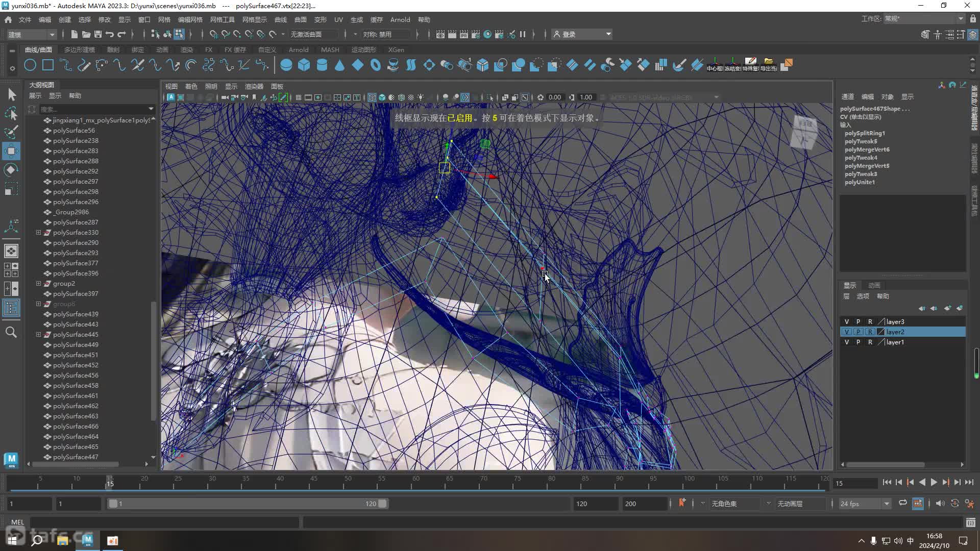Activate the Rotate tool in the toolbox
This screenshot has height=551, width=980.
[11, 170]
